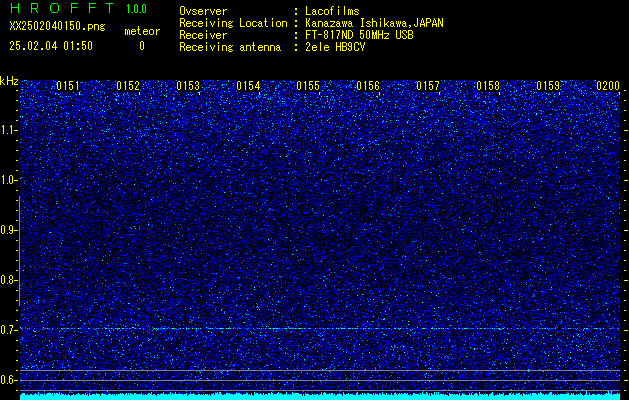Image resolution: width=629 pixels, height=400 pixels.
Task: Click the 1.1 kHz axis label
Action: (8, 130)
